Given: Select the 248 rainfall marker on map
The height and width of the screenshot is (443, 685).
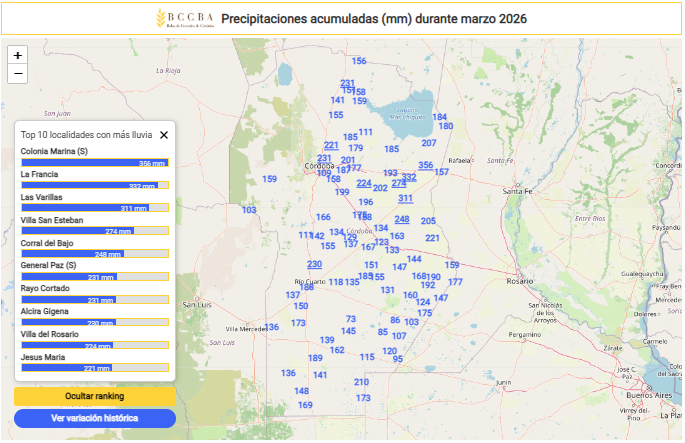Looking at the screenshot, I should click(402, 219).
